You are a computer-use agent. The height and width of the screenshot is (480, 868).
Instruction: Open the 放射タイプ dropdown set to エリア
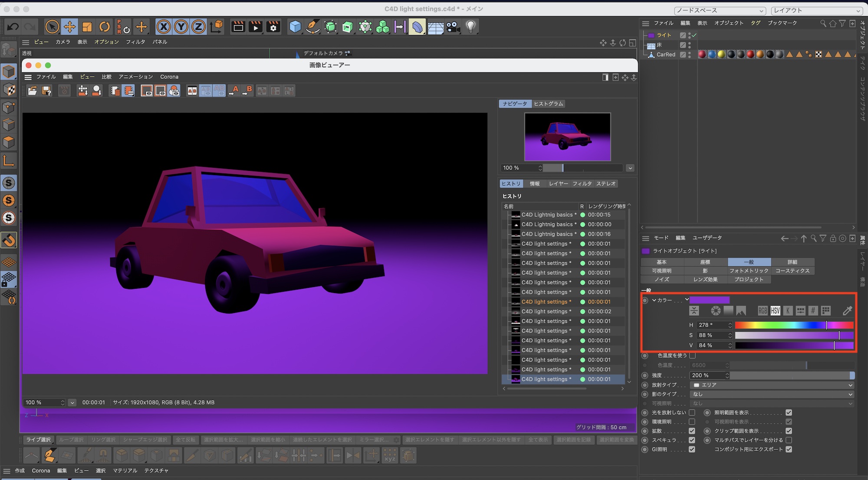[x=772, y=385]
